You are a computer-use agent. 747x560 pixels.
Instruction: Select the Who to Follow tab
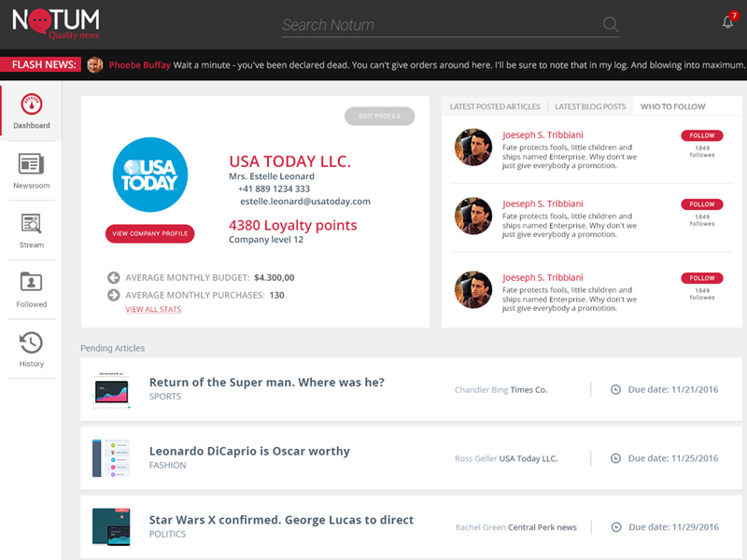coord(672,105)
